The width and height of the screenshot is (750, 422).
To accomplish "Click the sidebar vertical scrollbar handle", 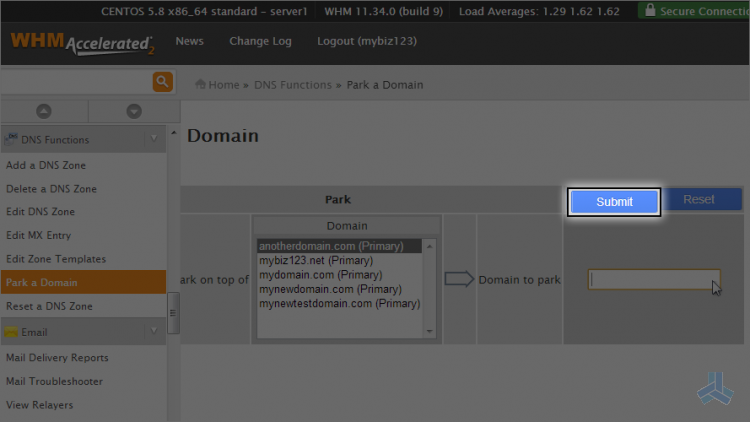I will tap(173, 313).
